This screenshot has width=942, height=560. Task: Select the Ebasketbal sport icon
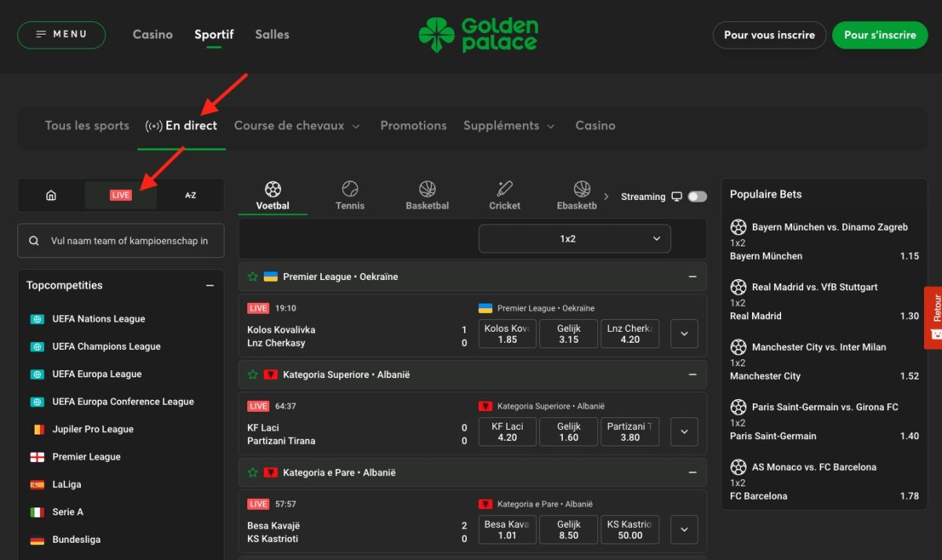click(582, 189)
